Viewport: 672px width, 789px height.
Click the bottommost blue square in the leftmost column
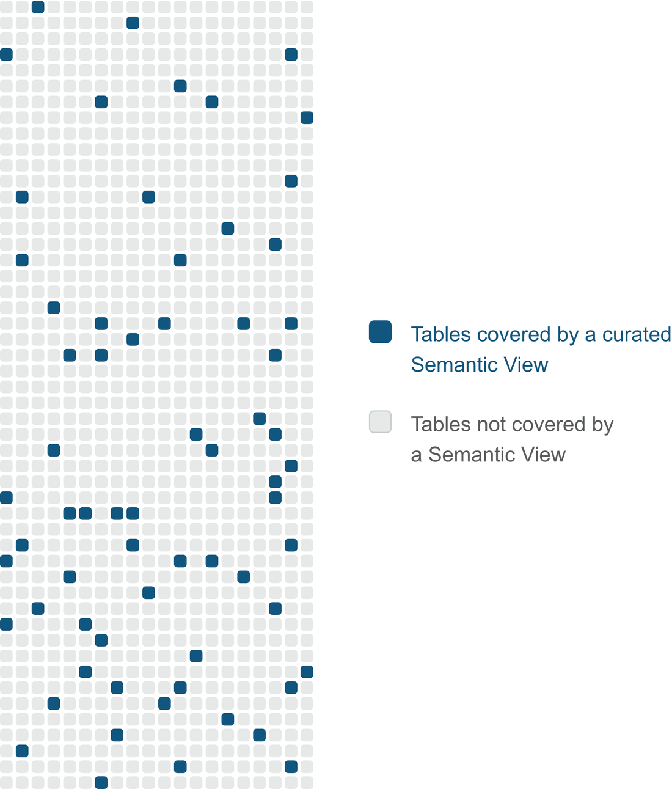[6, 624]
